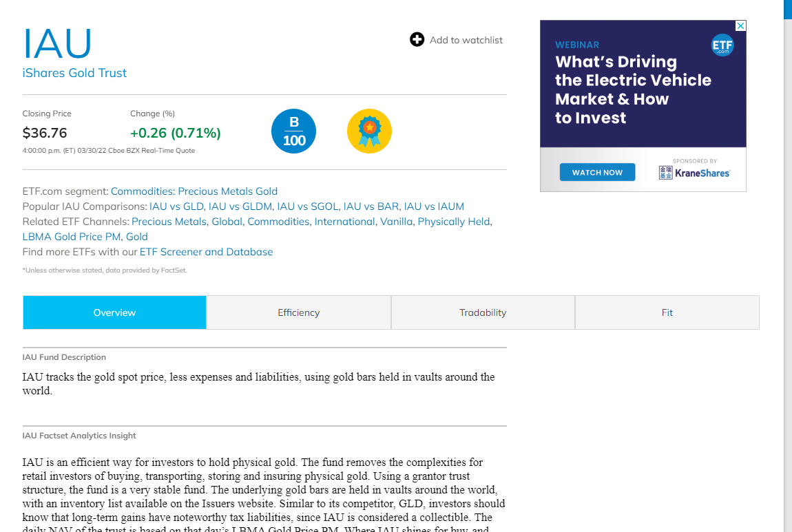Visit the Gold channel link

click(137, 237)
